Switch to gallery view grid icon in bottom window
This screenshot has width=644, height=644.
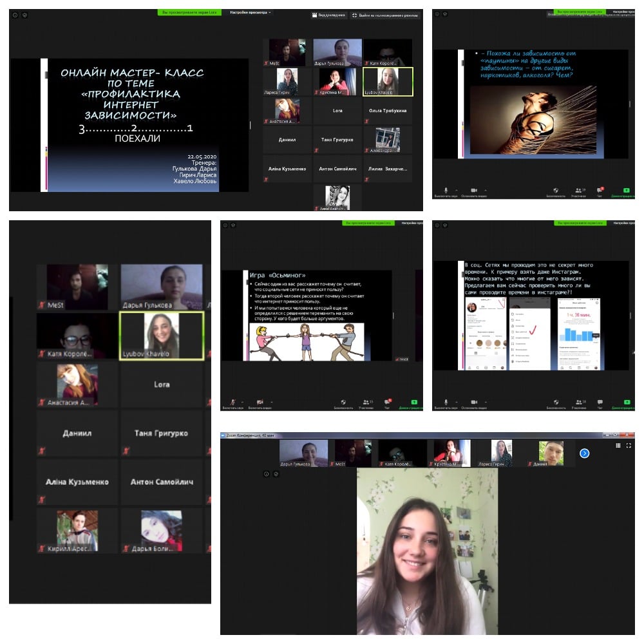coord(618,445)
